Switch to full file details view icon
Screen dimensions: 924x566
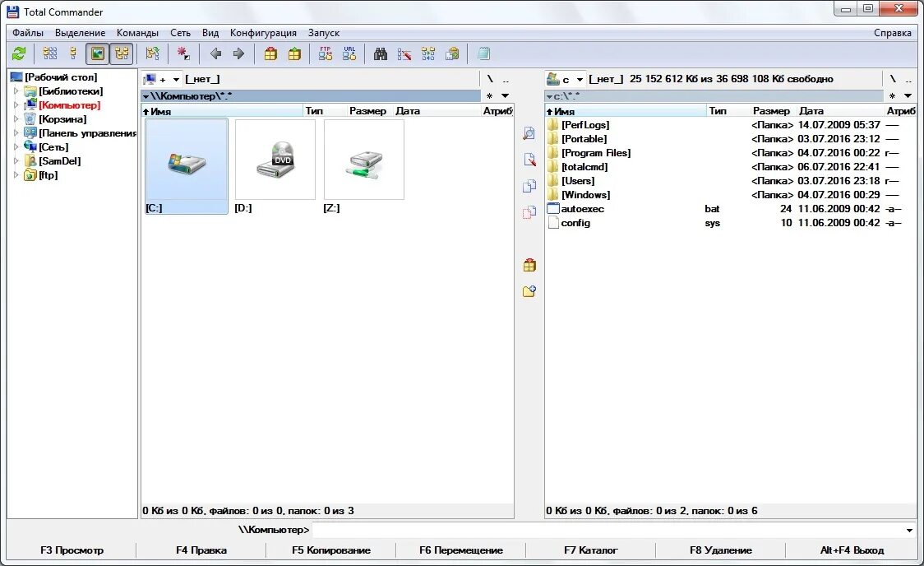coord(73,53)
